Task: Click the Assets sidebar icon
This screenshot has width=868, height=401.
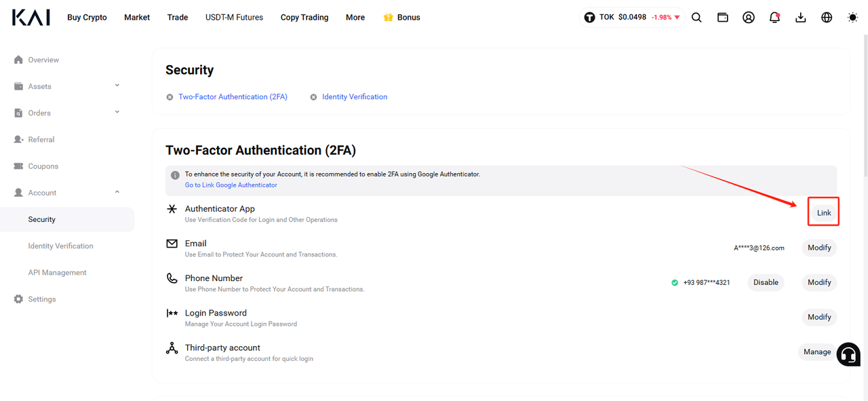Action: coord(18,86)
